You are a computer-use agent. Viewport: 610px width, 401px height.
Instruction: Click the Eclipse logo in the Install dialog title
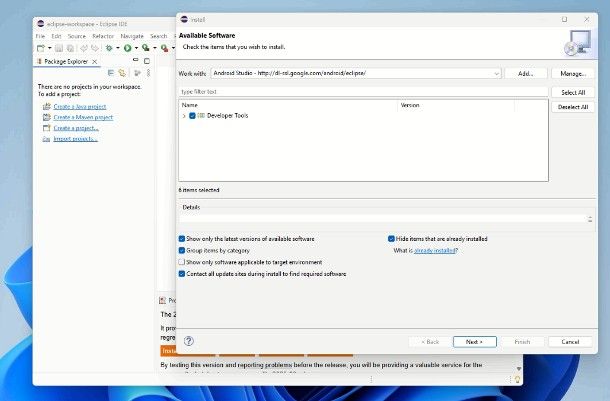184,19
